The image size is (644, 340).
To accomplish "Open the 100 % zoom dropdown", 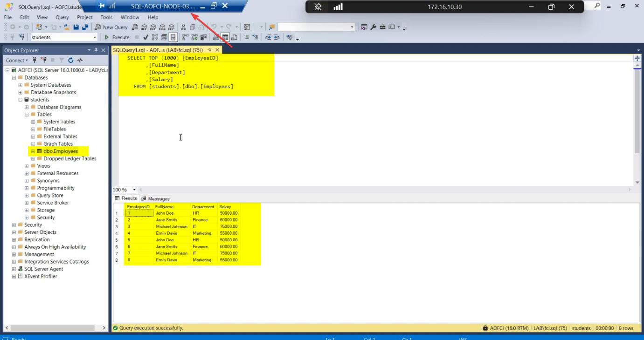I will click(134, 190).
